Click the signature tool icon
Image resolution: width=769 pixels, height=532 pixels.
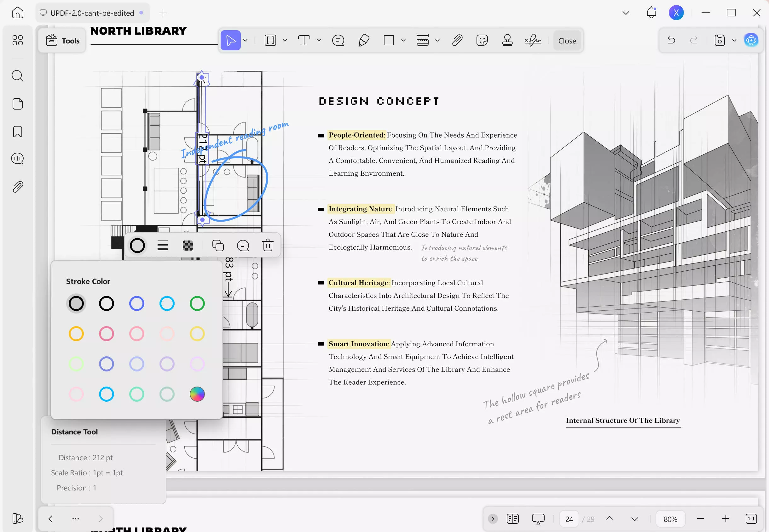click(532, 40)
